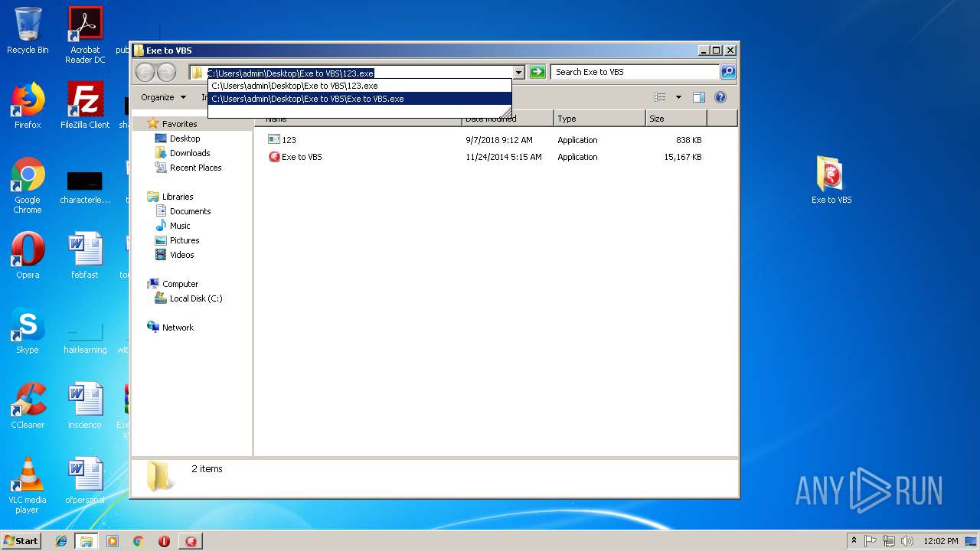Open Action Center flag icon
This screenshot has width=980, height=551.
tap(871, 541)
